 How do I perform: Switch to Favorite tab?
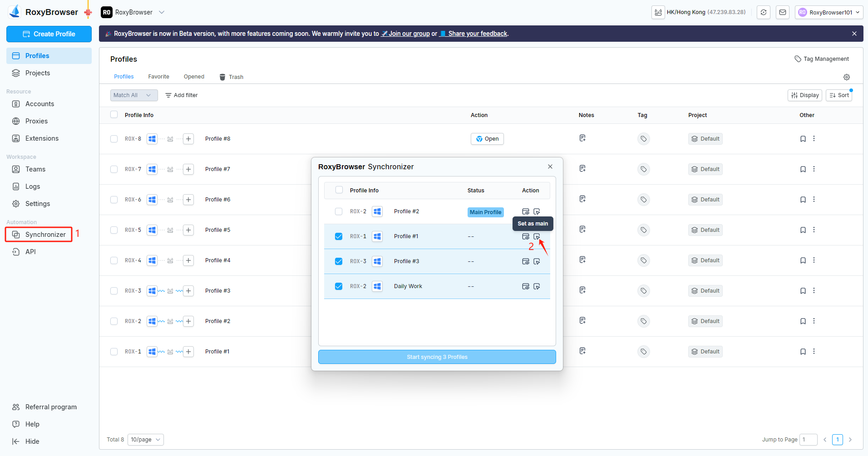[x=158, y=77]
